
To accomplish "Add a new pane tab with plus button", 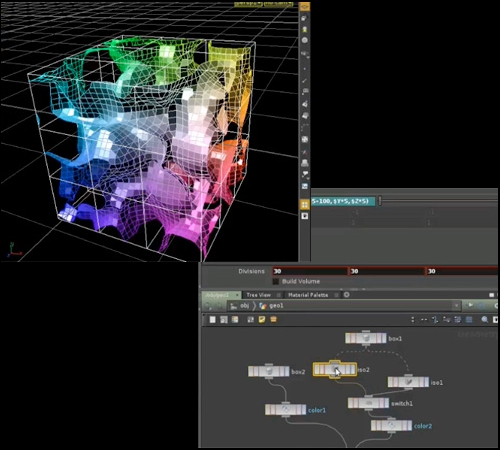I will (x=347, y=295).
